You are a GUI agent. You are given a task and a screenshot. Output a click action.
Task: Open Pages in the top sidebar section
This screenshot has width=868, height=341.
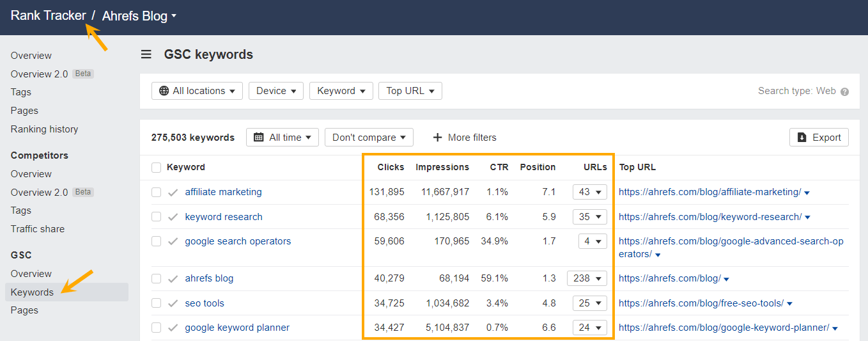pos(24,111)
